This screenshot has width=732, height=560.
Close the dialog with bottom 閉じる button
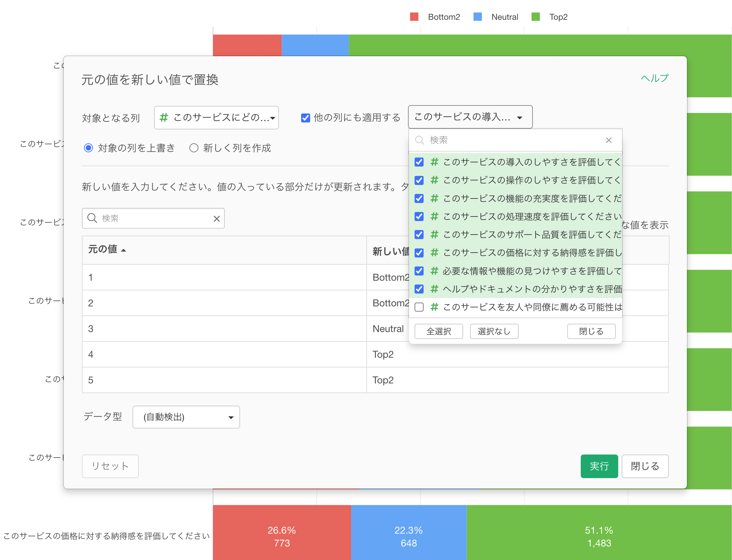[x=645, y=466]
